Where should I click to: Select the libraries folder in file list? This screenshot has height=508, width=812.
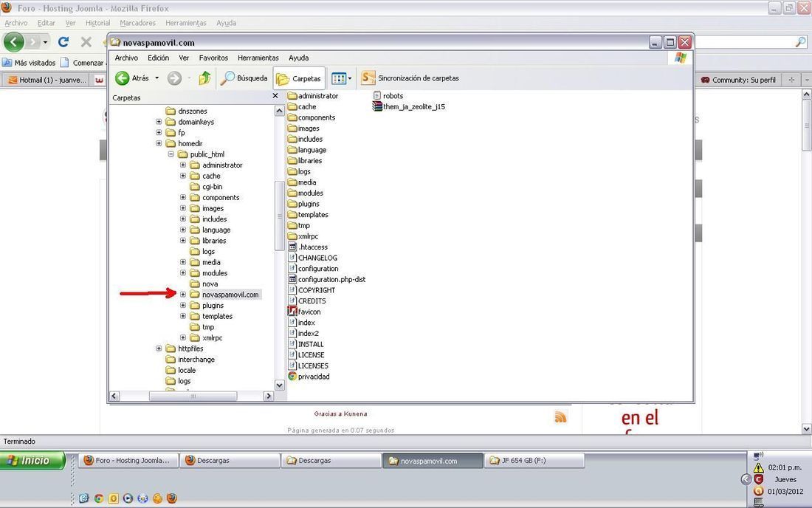(305, 160)
